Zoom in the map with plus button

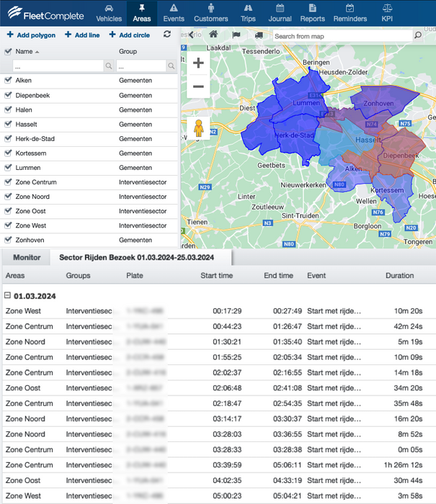tap(198, 63)
